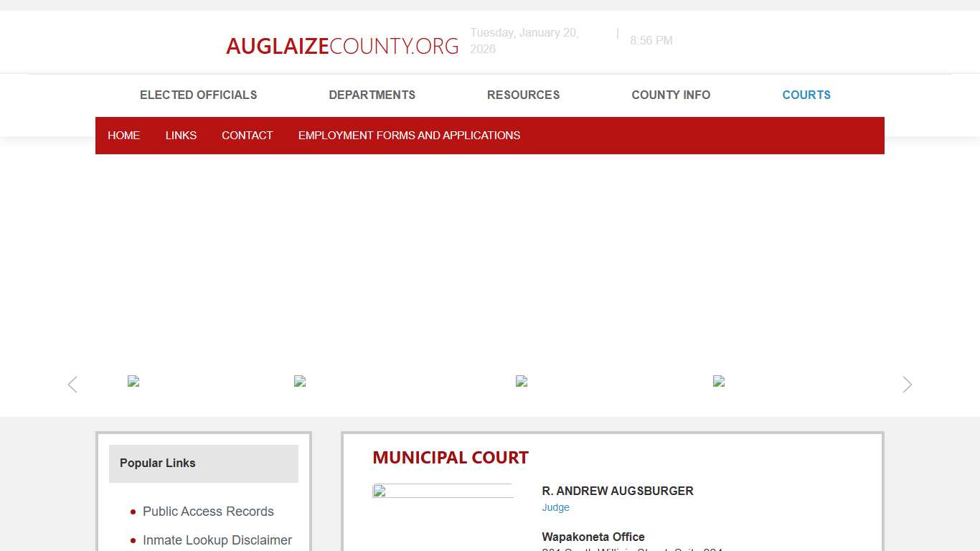This screenshot has height=551, width=980.
Task: Open the DEPARTMENTS menu
Action: (372, 95)
